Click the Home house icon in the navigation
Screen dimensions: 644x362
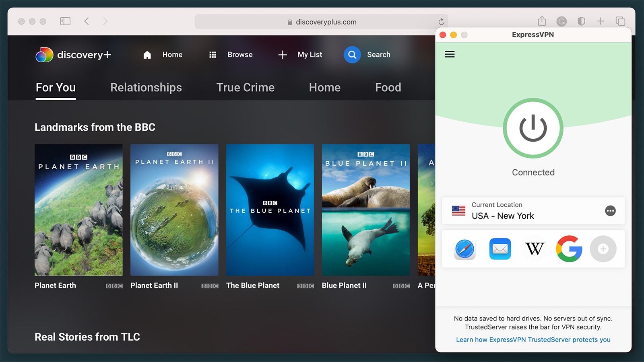pos(147,55)
